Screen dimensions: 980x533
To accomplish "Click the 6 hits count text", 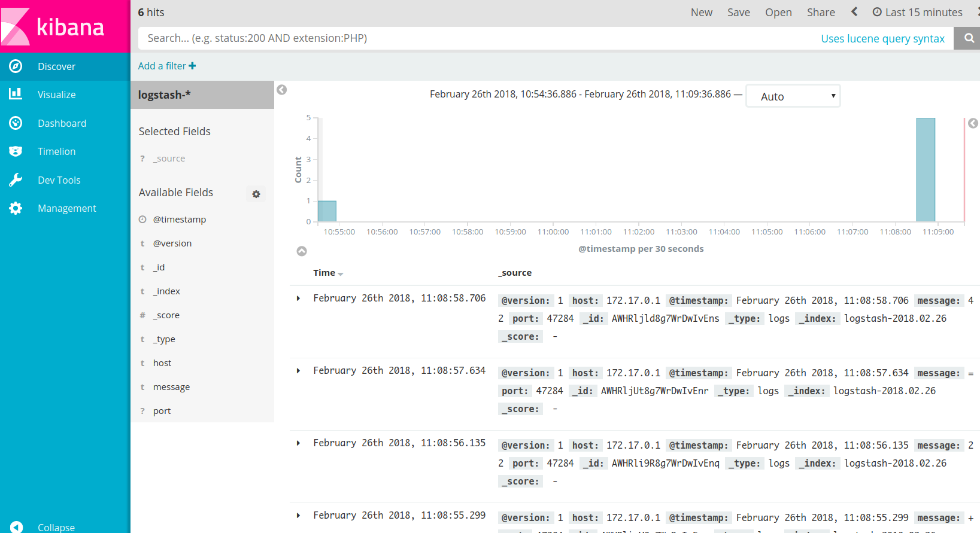I will point(151,12).
